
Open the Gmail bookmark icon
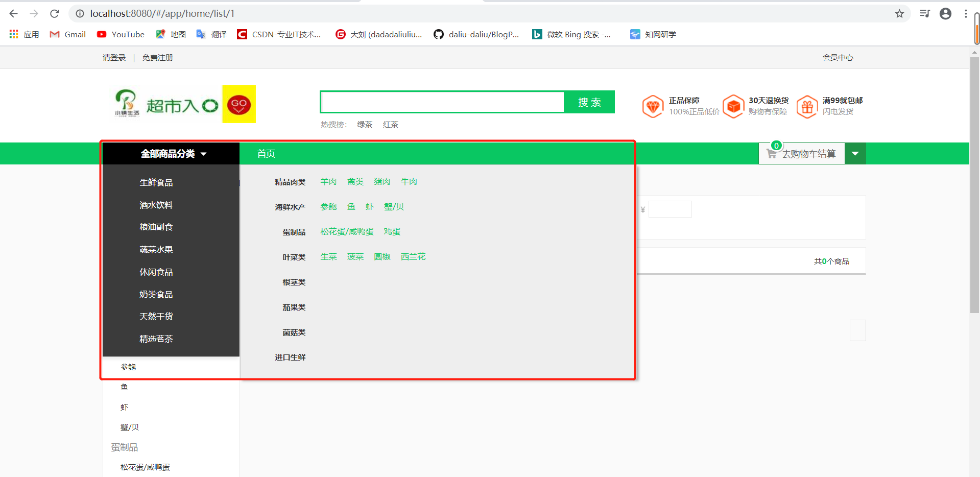tap(54, 34)
